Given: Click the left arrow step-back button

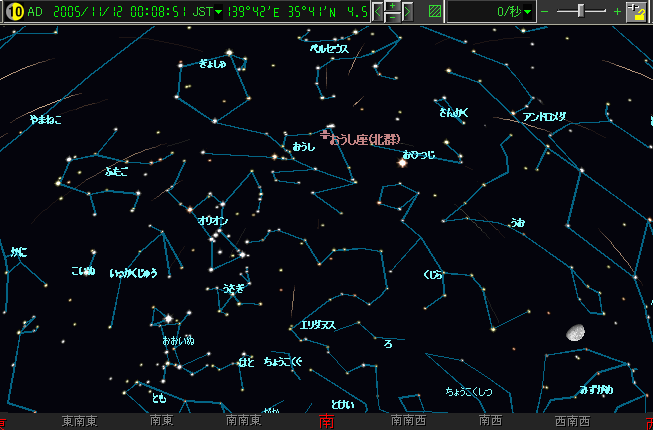Looking at the screenshot, I should pyautogui.click(x=379, y=12).
